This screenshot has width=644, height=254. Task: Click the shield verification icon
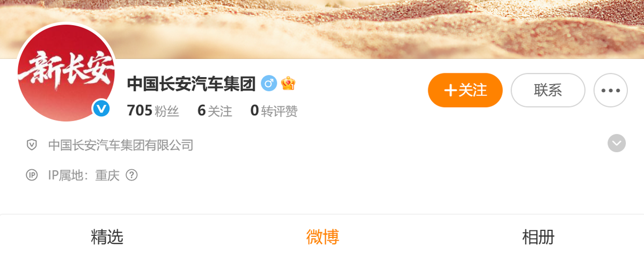tap(32, 145)
